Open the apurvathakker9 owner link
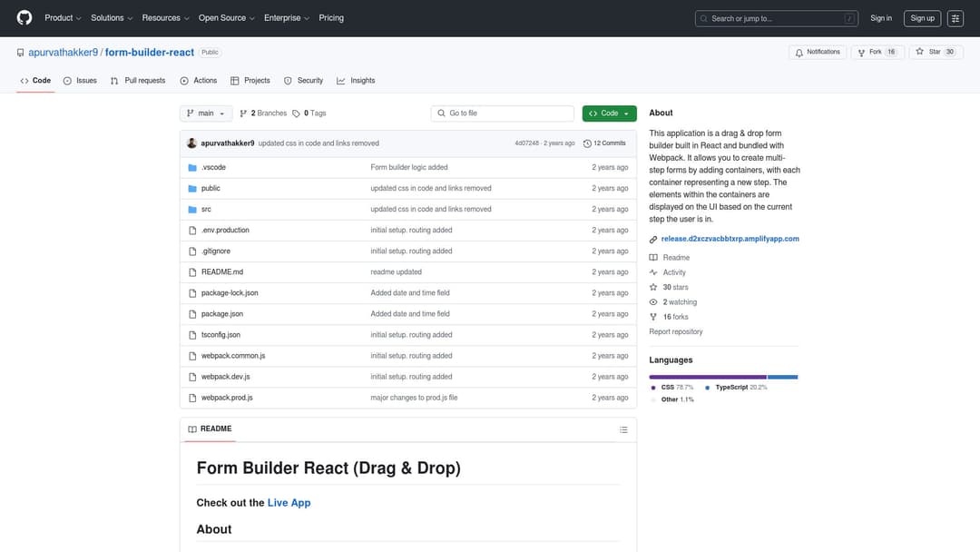The image size is (980, 552). (64, 53)
